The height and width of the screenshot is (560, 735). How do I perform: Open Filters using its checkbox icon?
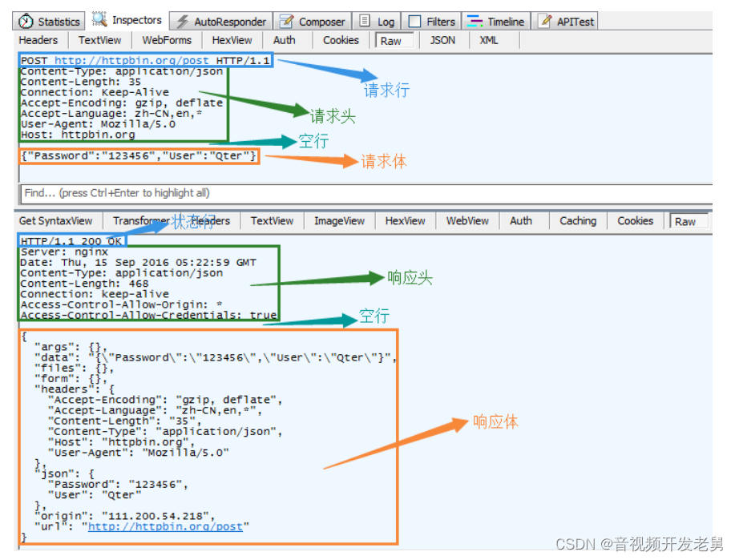click(x=414, y=21)
